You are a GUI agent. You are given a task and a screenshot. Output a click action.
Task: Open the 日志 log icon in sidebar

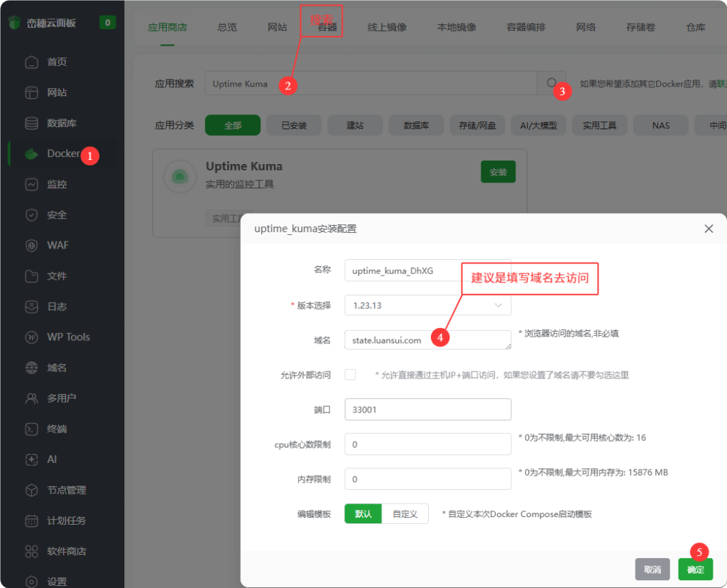coord(31,307)
